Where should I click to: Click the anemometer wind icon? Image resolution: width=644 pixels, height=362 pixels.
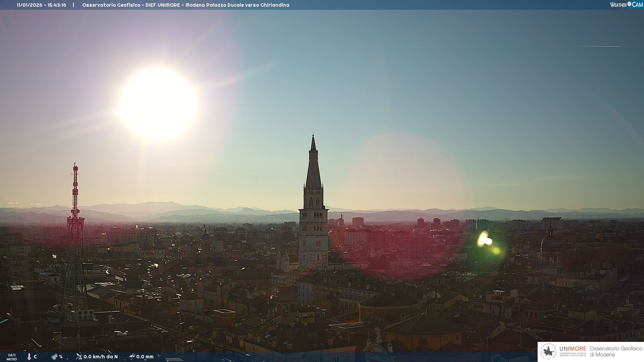pyautogui.click(x=79, y=356)
